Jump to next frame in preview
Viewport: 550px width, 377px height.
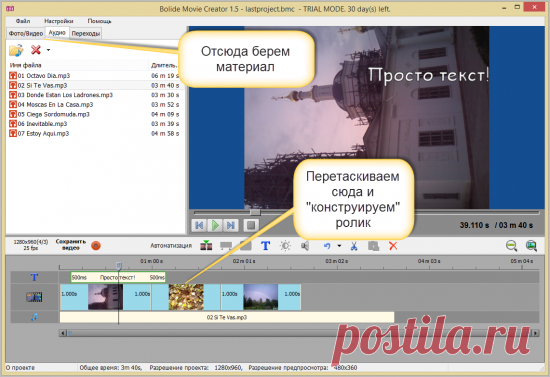[x=231, y=225]
